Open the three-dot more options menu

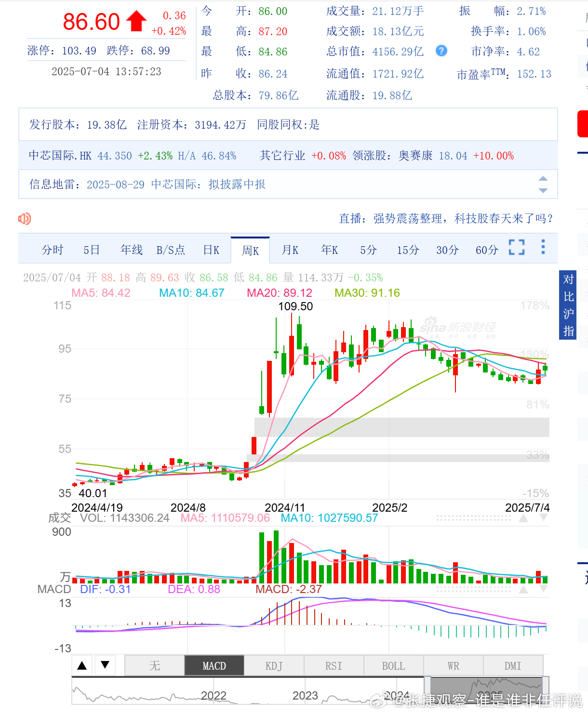pos(543,247)
